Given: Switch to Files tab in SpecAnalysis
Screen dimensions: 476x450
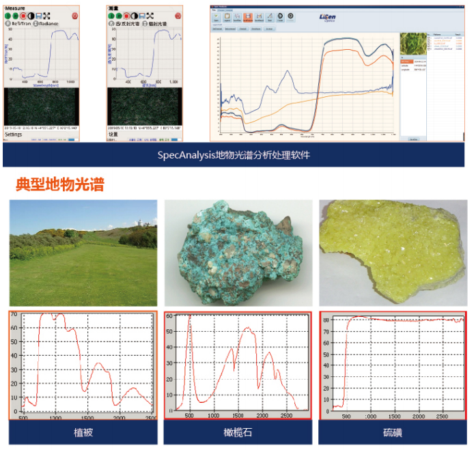Looking at the screenshot, I should pyautogui.click(x=214, y=10).
